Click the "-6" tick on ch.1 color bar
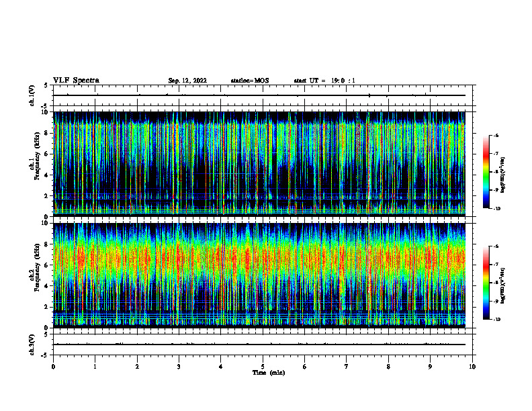Screen dimensions: 532x411 coord(496,136)
